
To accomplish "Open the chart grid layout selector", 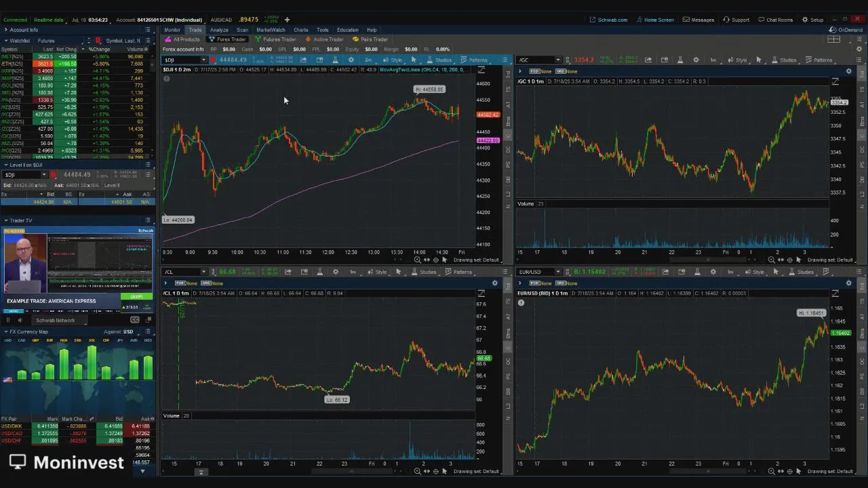I will (834, 39).
